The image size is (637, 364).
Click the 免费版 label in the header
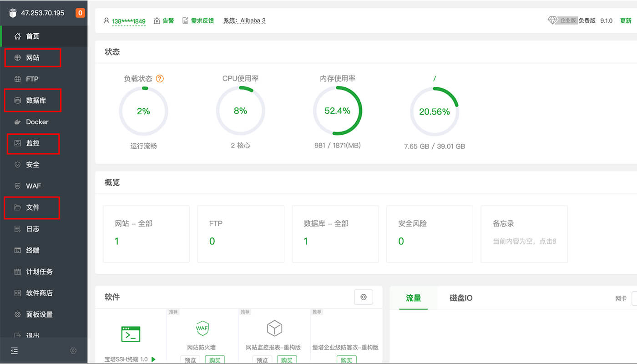tap(587, 21)
